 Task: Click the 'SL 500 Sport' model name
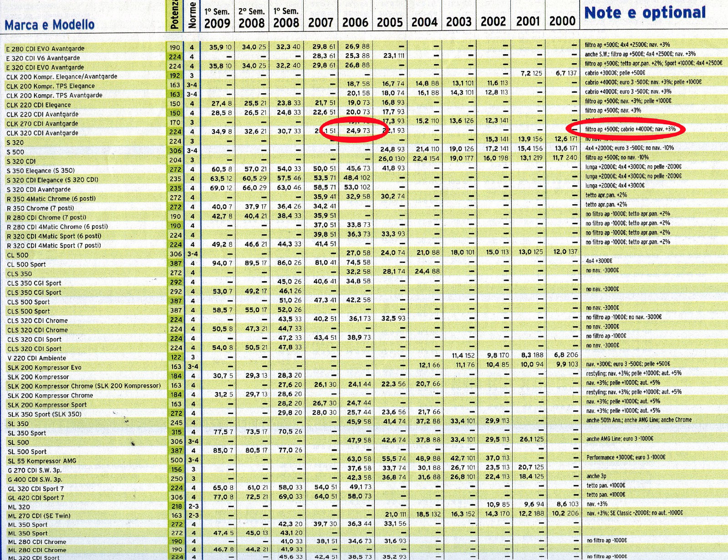27,452
